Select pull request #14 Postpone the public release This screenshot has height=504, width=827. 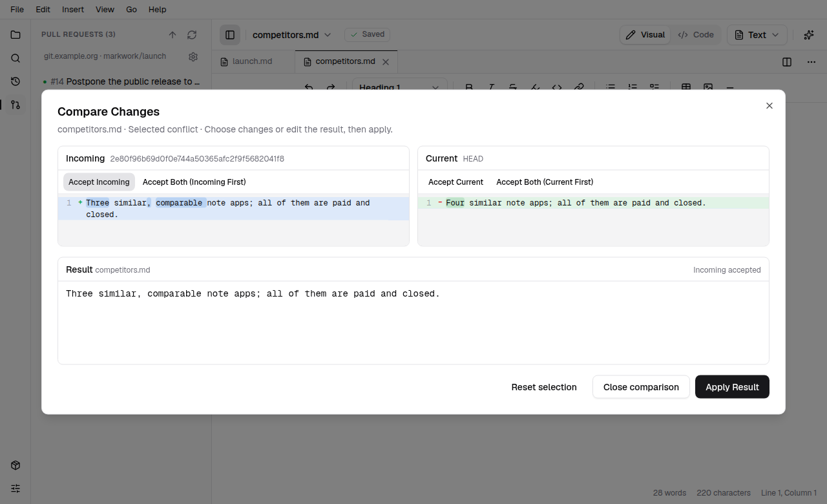121,81
